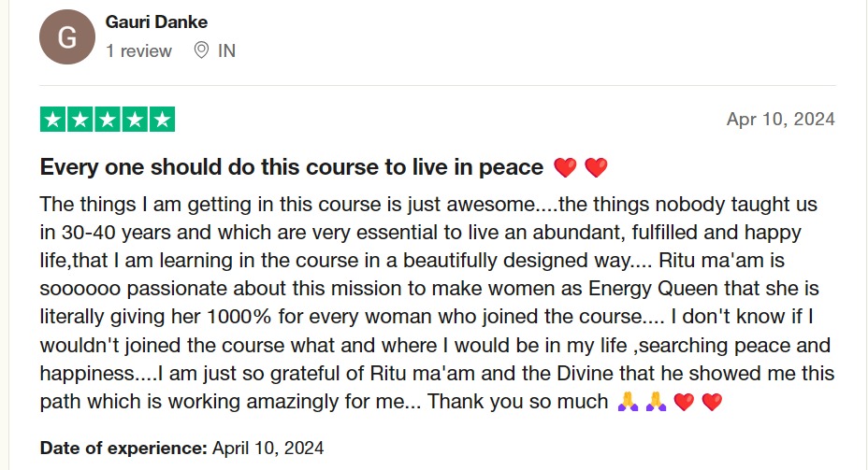Image resolution: width=868 pixels, height=470 pixels.
Task: Click the first praying hands emoji
Action: 629,403
